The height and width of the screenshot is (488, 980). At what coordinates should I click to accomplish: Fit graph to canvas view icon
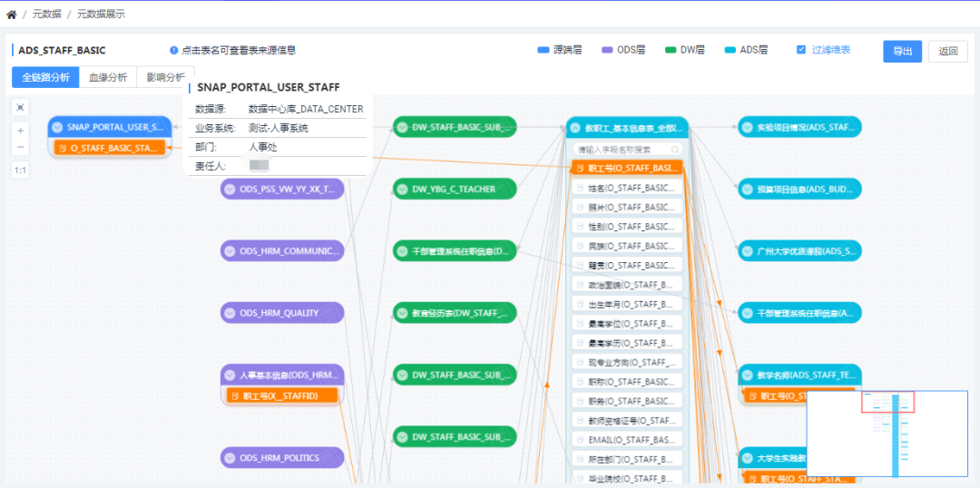click(21, 108)
